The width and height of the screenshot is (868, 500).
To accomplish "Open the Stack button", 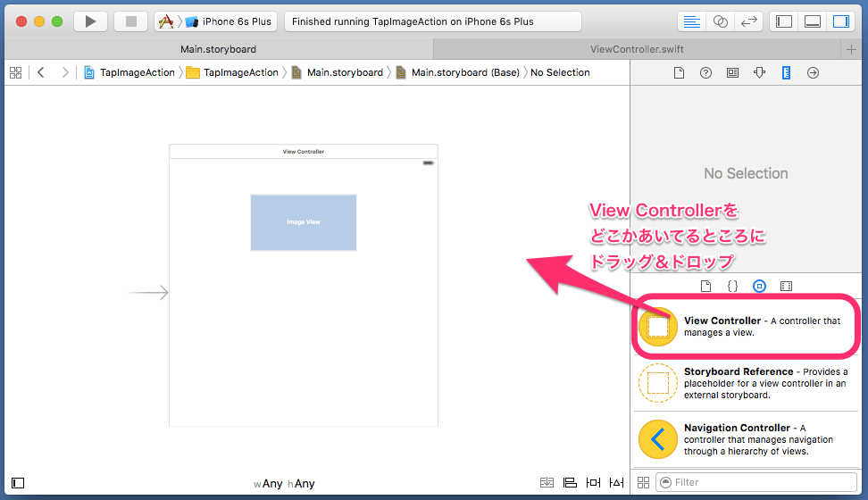I will pyautogui.click(x=547, y=483).
